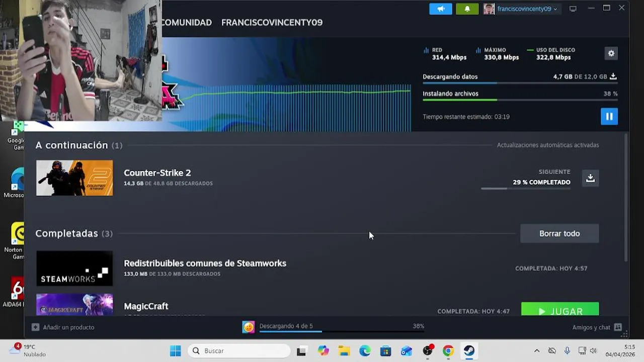Click Tiempo restante estimado: 03:19

click(466, 117)
